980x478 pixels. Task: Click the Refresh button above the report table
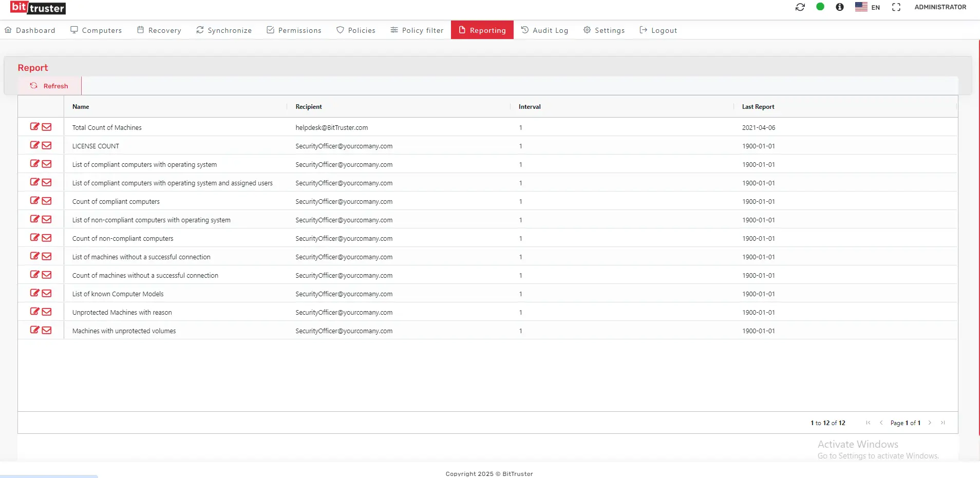coord(49,86)
